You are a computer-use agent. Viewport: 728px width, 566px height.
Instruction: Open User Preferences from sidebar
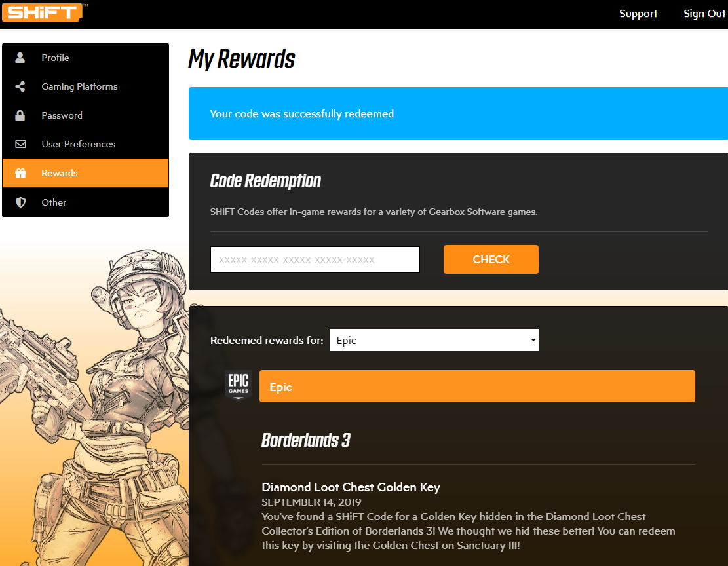click(78, 144)
